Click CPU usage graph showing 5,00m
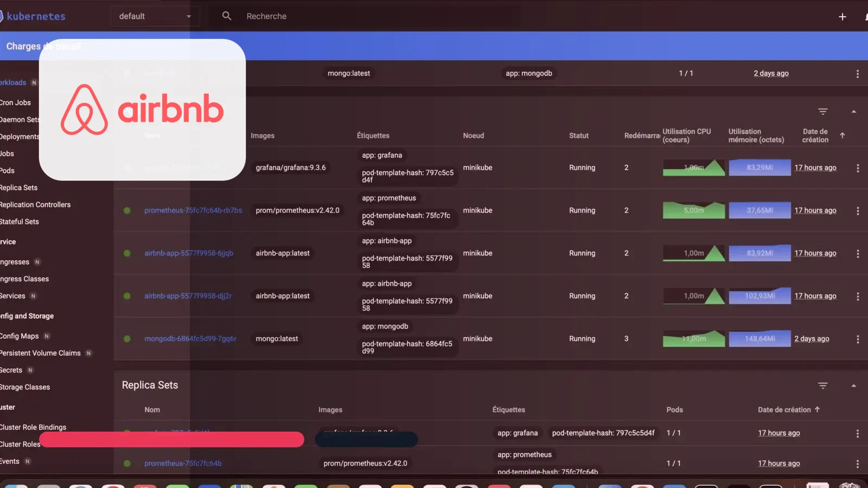The image size is (868, 488). coord(694,210)
